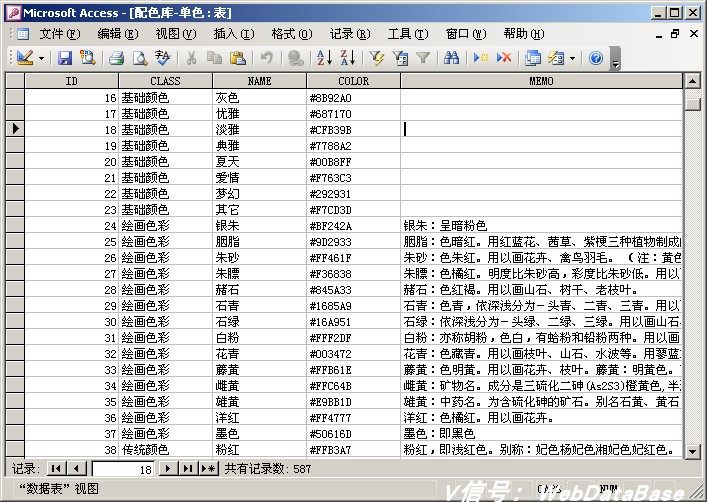
Task: Open the New Object dropdown arrow
Action: point(572,58)
